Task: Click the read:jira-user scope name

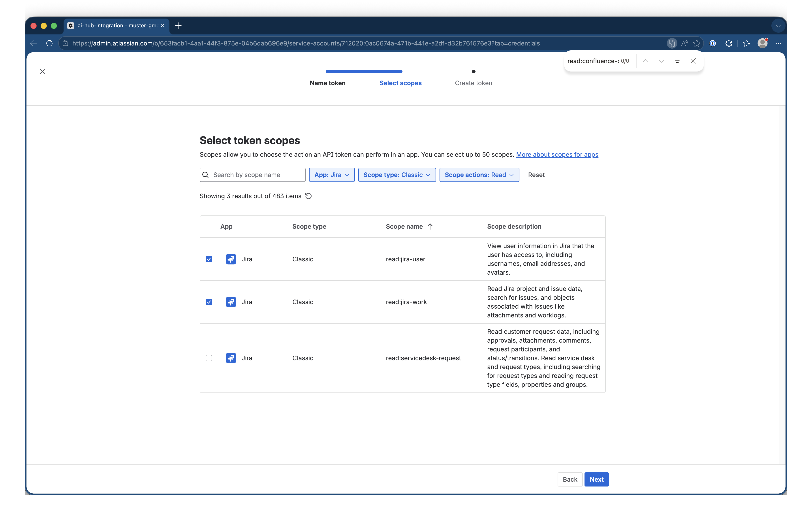Action: tap(405, 259)
